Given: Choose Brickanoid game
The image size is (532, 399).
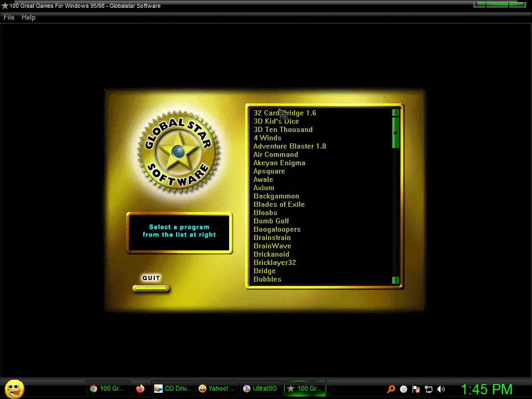Looking at the screenshot, I should (x=271, y=254).
